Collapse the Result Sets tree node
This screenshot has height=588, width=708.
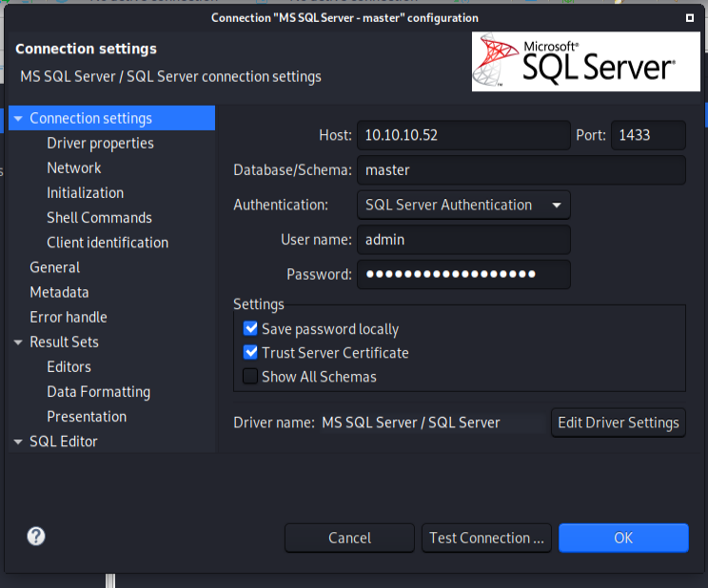pos(18,343)
